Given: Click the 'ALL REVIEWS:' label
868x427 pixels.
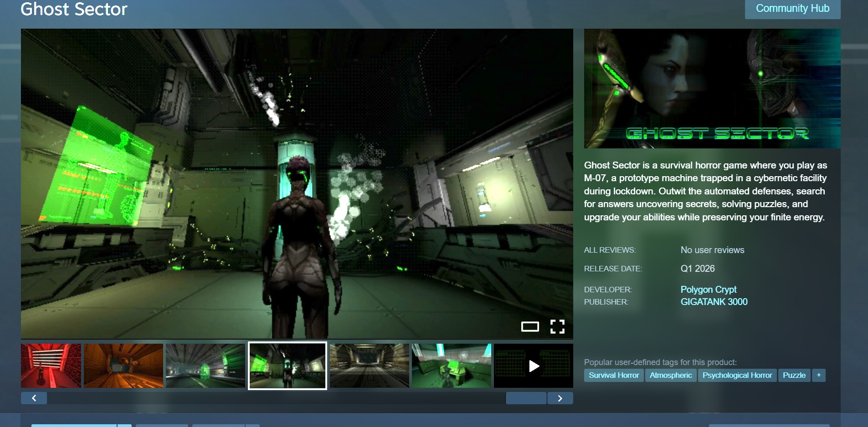Looking at the screenshot, I should click(x=610, y=250).
